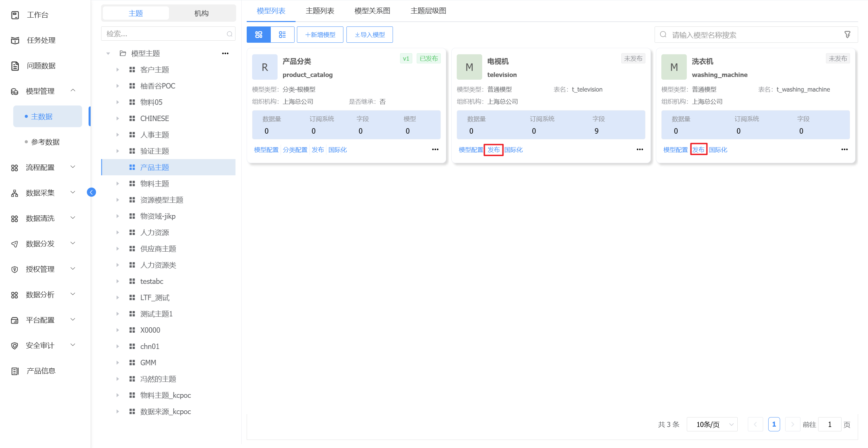
Task: Select 参考数据 submenu item
Action: pyautogui.click(x=45, y=142)
